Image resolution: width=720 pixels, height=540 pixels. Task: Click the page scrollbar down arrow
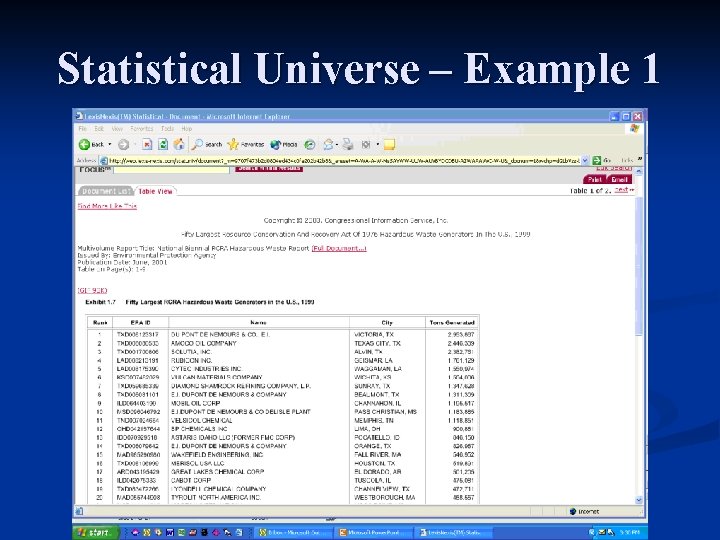click(x=639, y=500)
